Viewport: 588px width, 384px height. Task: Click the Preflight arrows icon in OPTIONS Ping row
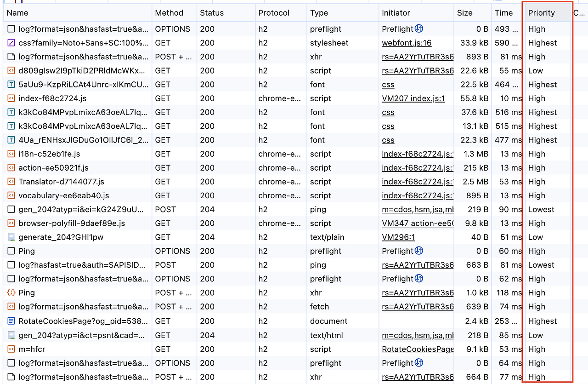click(418, 251)
